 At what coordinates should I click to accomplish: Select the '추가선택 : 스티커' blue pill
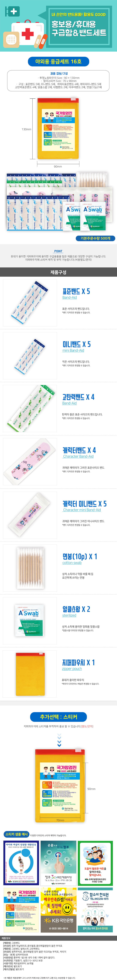58,717
